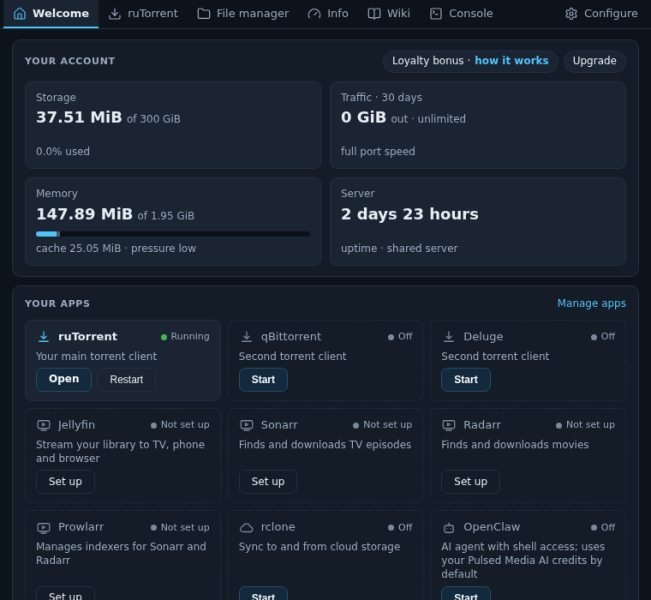Click Jellyfin 'Not set up' status

[x=180, y=425]
